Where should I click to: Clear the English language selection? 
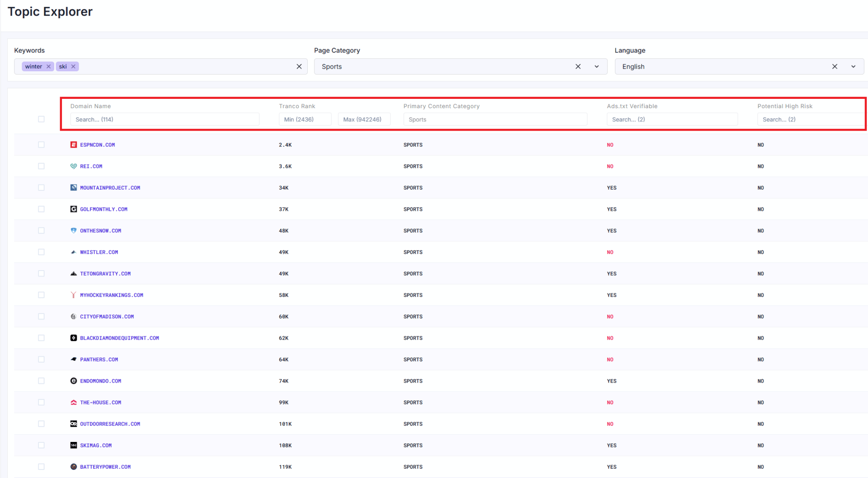(835, 67)
